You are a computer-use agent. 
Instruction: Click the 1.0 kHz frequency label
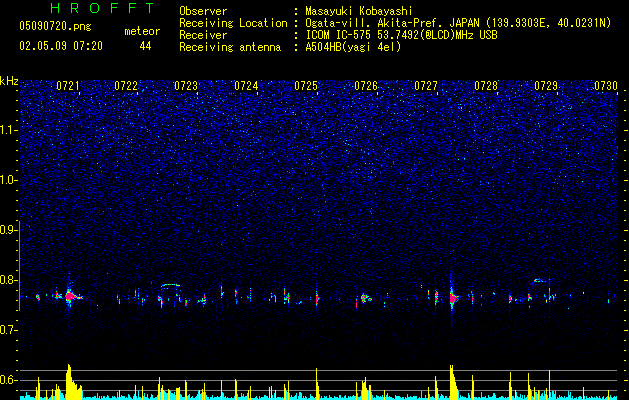(x=9, y=180)
